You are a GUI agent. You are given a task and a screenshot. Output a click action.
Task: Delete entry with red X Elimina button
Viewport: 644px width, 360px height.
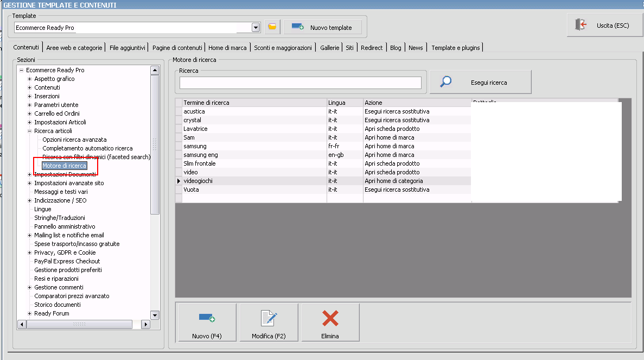tap(330, 323)
